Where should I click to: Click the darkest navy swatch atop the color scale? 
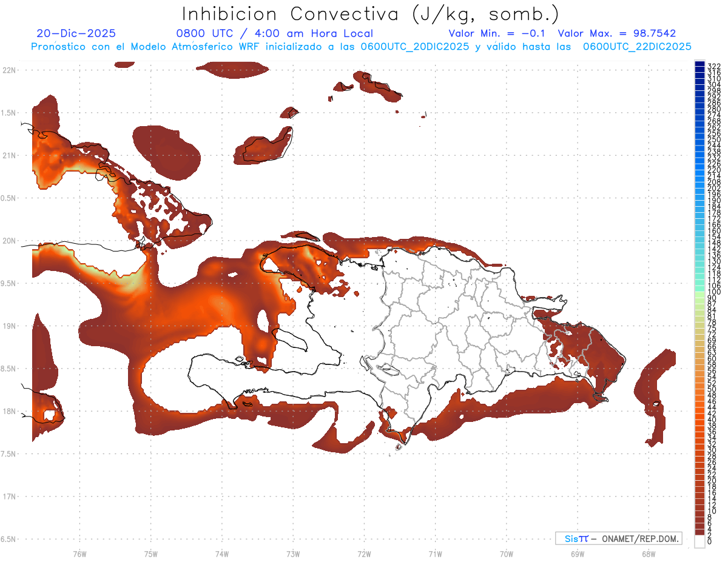(x=699, y=64)
